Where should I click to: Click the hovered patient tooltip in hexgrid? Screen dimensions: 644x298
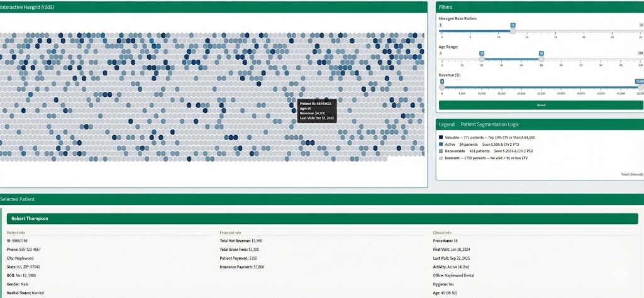pos(316,110)
